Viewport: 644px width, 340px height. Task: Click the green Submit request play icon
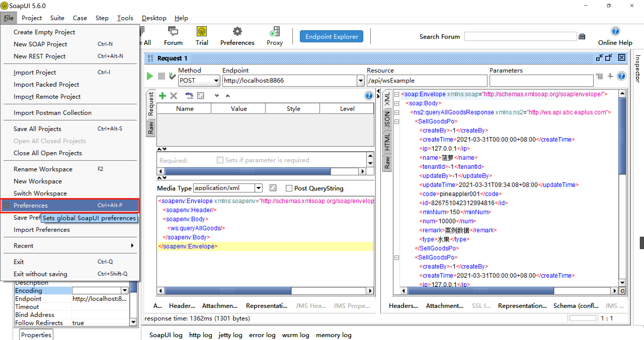[149, 76]
